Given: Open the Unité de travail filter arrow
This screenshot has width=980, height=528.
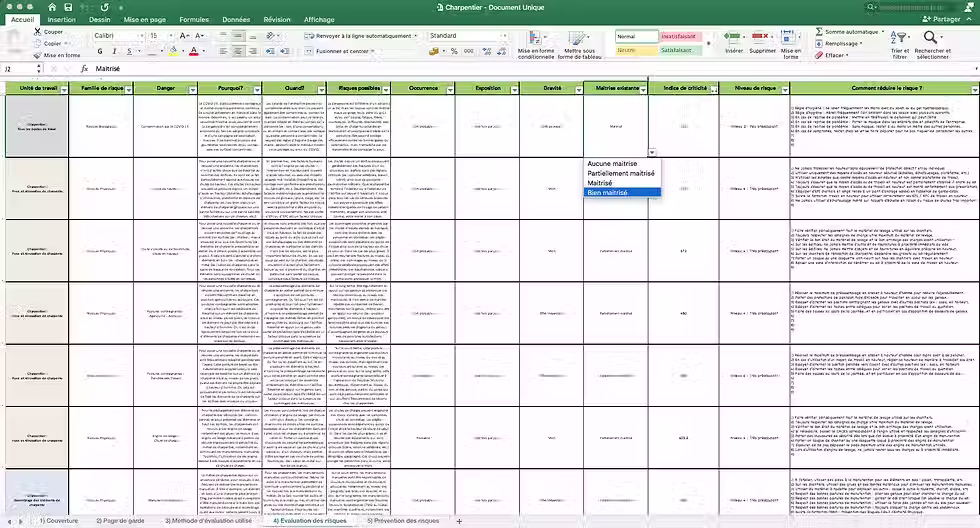Looking at the screenshot, I should (64, 90).
